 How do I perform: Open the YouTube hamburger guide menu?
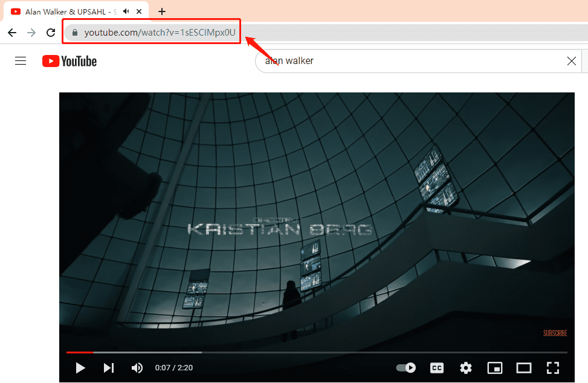click(21, 61)
